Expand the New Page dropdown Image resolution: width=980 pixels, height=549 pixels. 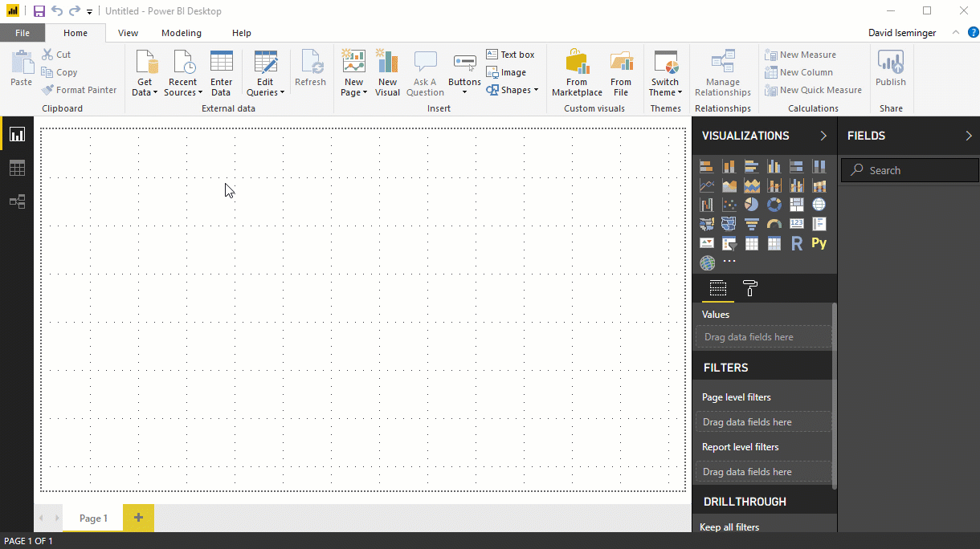[x=353, y=74]
